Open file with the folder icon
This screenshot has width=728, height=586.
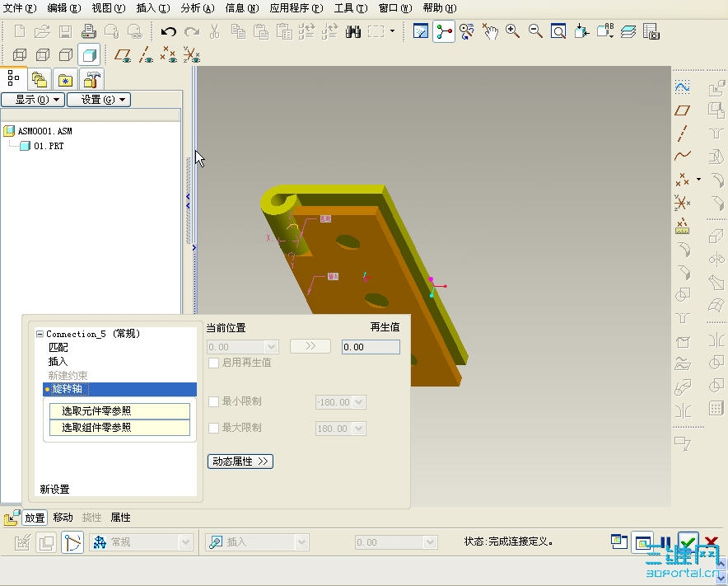coord(42,31)
